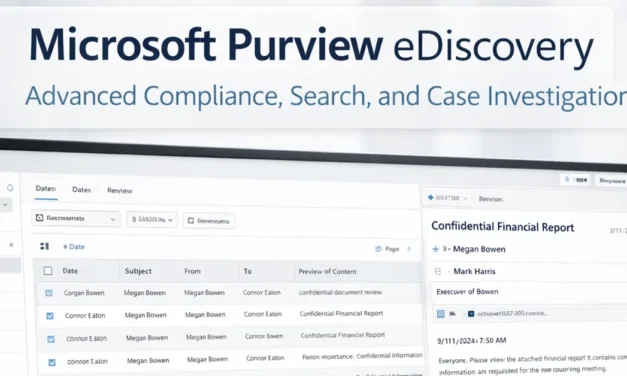This screenshot has height=376, width=627.
Task: Select the active underlined Dates tab
Action: pos(46,188)
